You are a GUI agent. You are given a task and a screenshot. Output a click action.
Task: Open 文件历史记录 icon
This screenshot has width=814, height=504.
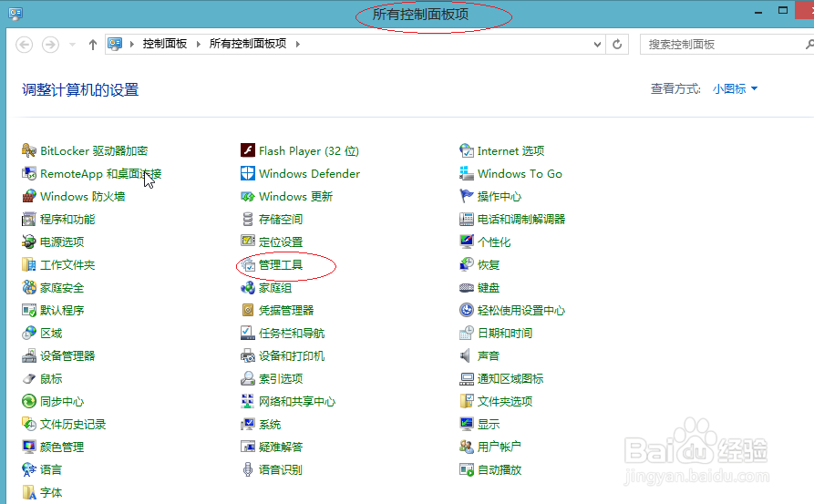29,424
